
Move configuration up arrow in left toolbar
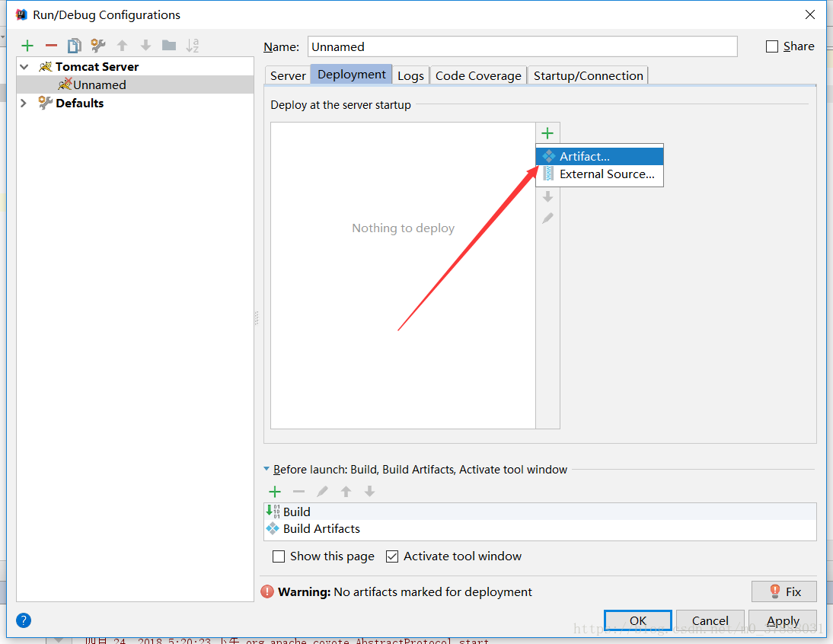[x=122, y=46]
